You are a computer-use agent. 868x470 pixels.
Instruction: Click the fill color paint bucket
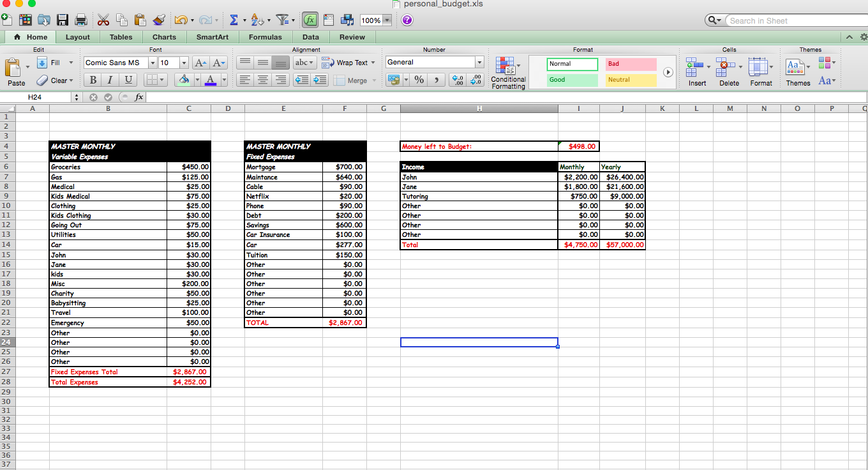pyautogui.click(x=184, y=80)
